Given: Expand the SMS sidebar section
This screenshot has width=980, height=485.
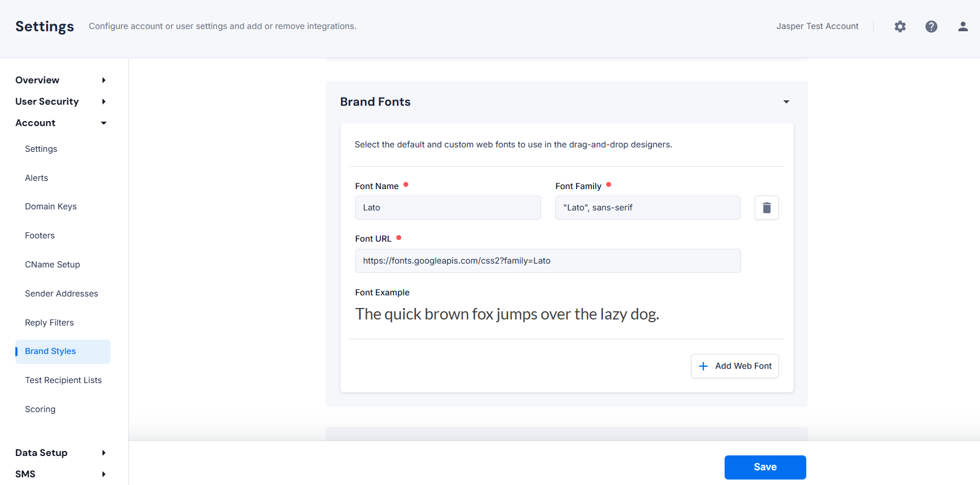Looking at the screenshot, I should click(104, 474).
